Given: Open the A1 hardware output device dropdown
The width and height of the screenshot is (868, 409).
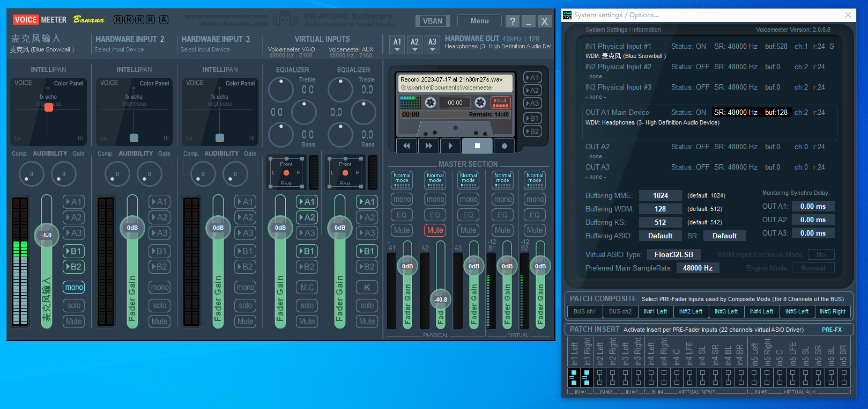Looking at the screenshot, I should point(397,45).
